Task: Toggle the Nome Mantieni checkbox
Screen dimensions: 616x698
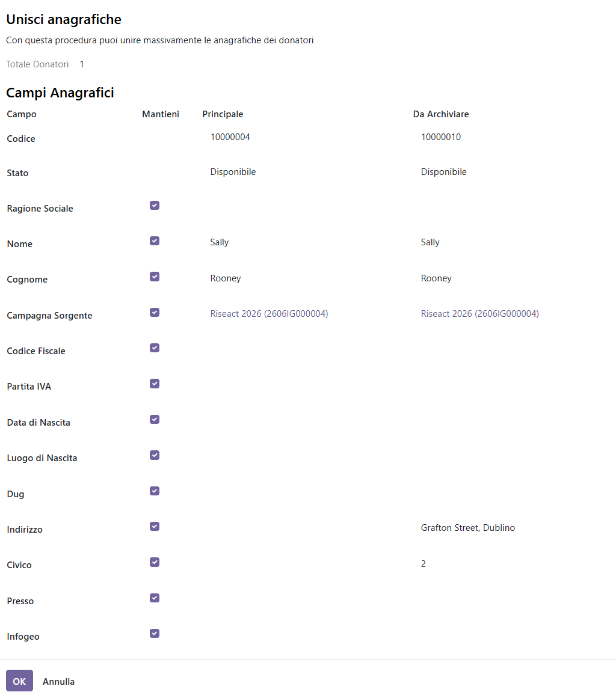Action: (x=155, y=241)
